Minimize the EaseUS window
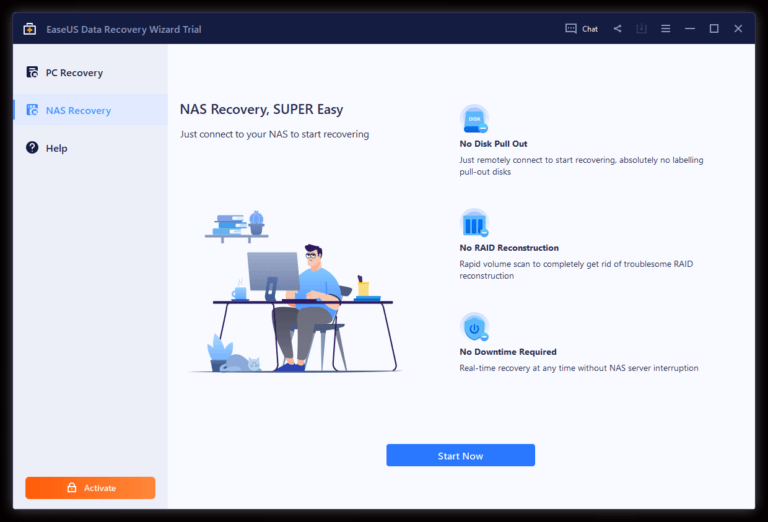 point(690,29)
